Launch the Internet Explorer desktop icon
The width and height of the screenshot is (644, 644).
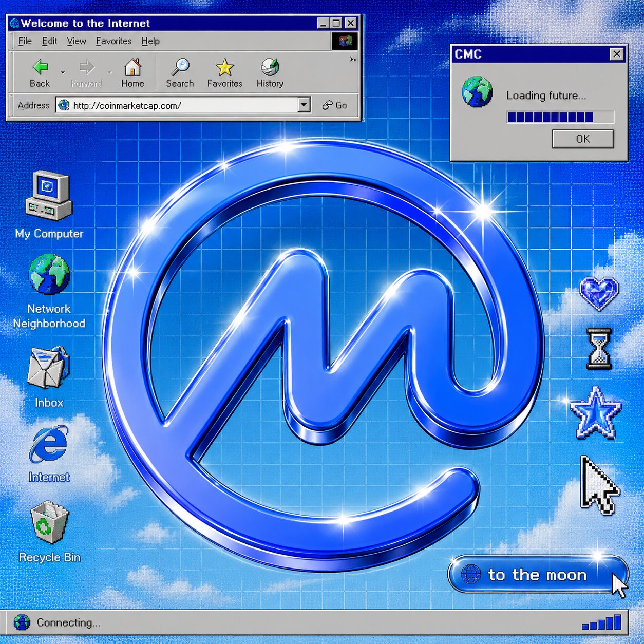(49, 444)
